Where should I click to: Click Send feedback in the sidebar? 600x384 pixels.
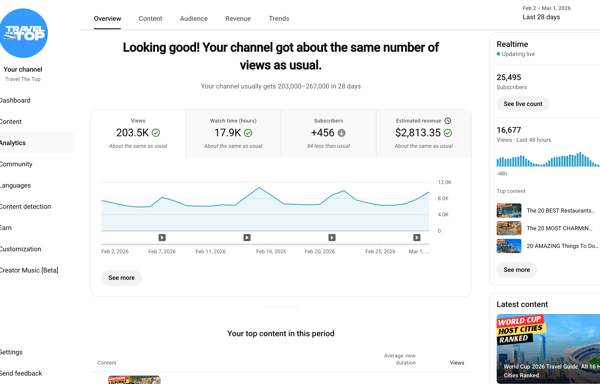coord(21,373)
